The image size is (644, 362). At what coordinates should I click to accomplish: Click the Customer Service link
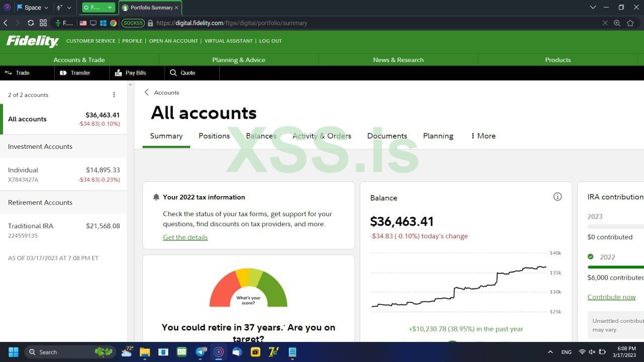click(91, 41)
